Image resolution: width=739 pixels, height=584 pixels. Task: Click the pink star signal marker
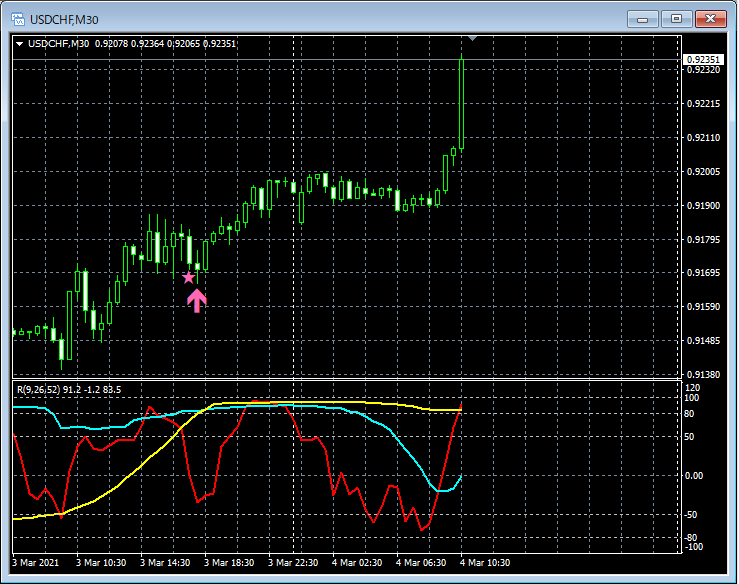pyautogui.click(x=189, y=277)
